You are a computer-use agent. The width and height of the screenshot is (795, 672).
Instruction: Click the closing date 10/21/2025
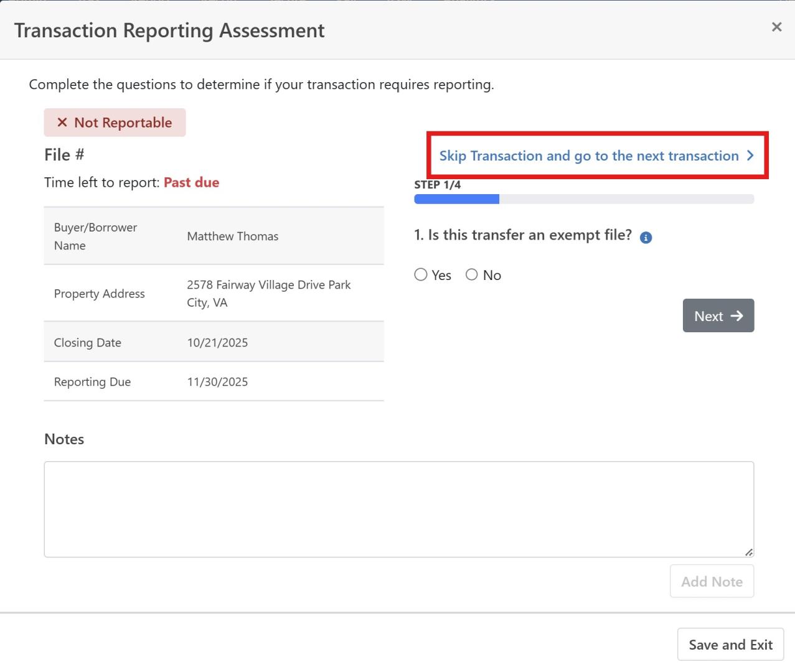point(217,342)
